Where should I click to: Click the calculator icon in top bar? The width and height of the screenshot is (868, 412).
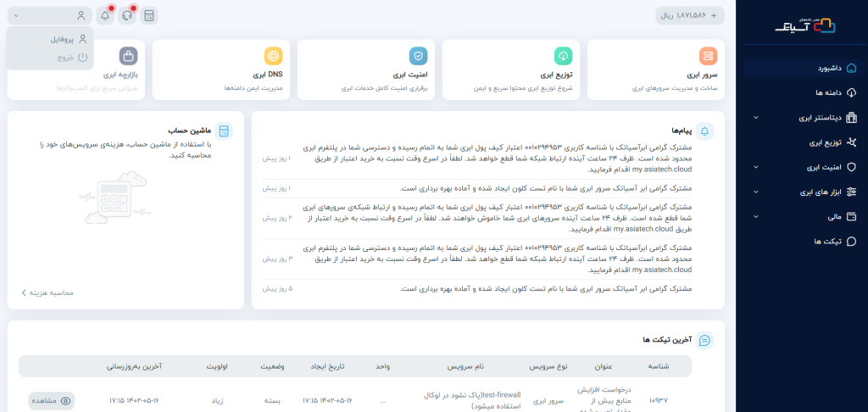(x=149, y=15)
